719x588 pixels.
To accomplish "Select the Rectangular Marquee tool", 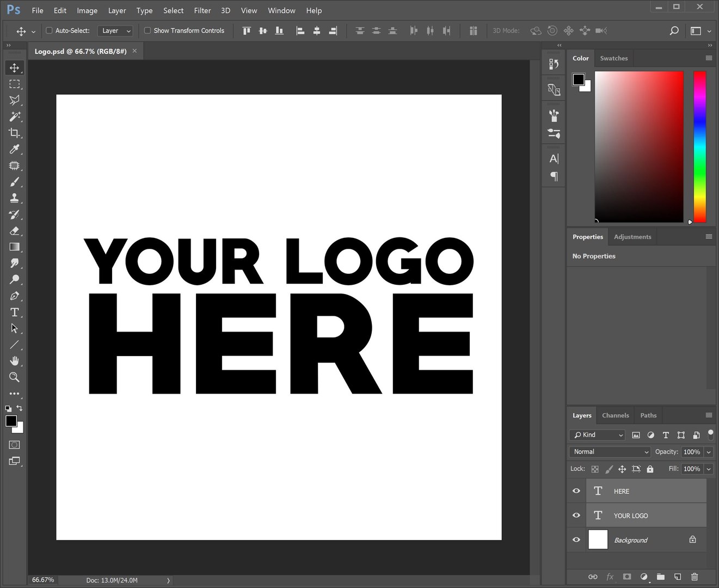I will [14, 84].
